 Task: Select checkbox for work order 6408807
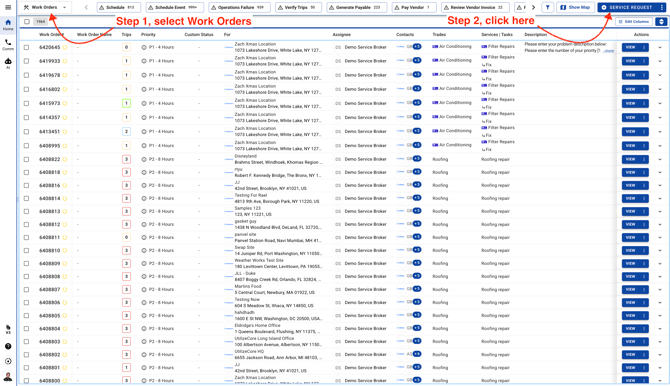[x=26, y=289]
